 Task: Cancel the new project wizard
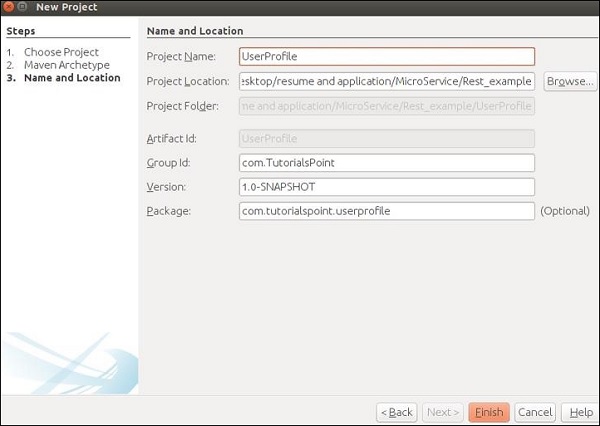coord(535,412)
